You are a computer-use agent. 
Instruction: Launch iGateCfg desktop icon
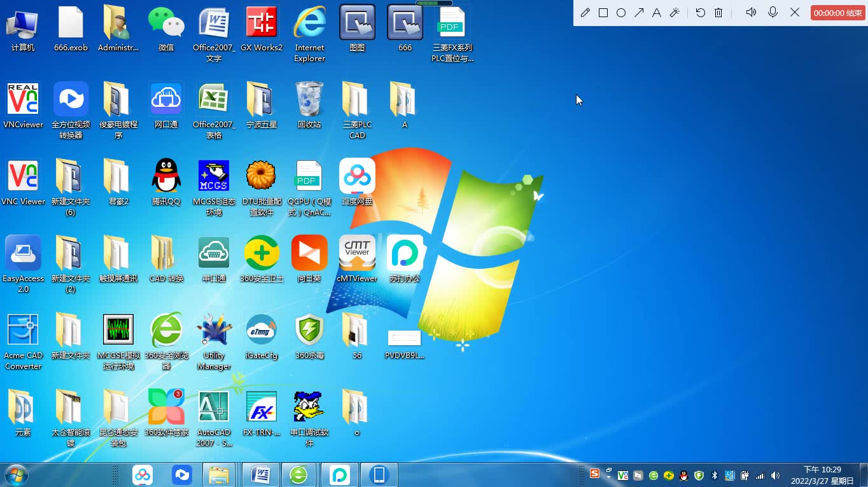262,336
